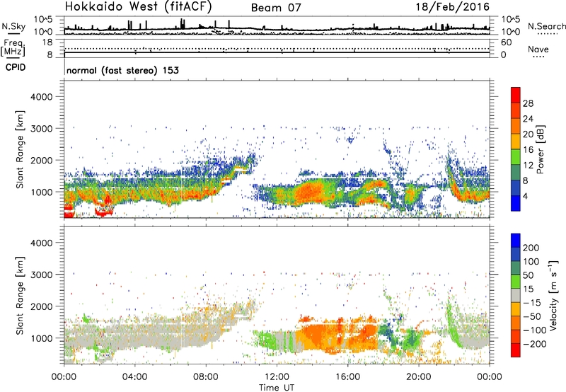Select the '4' Power color bar label
Image resolution: width=566 pixels, height=392 pixels.
[x=526, y=196]
